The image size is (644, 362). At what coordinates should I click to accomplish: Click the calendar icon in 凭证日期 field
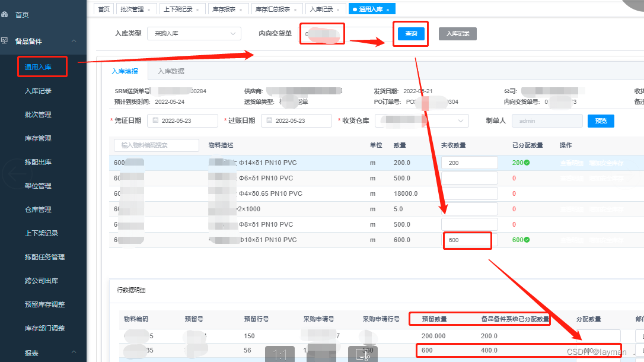pyautogui.click(x=155, y=120)
